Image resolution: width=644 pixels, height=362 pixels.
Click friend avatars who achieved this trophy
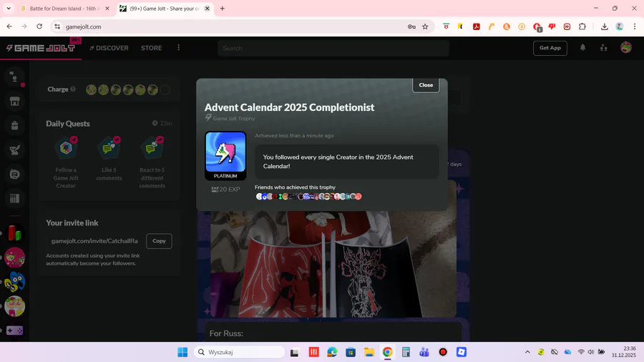pyautogui.click(x=308, y=197)
